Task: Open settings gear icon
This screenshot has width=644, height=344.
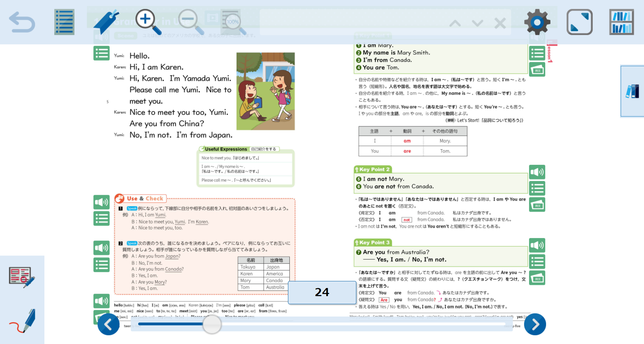Action: pyautogui.click(x=537, y=22)
